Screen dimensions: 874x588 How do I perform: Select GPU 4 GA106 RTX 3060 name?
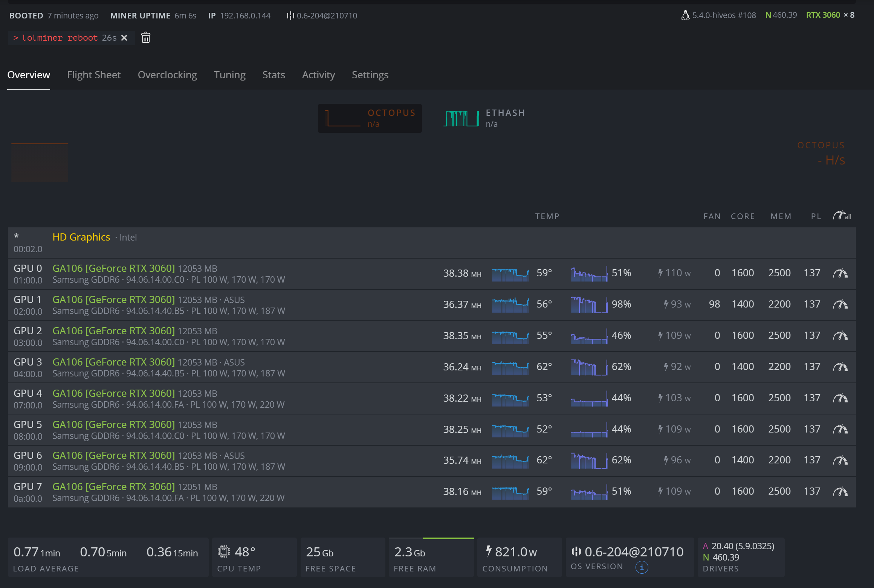pyautogui.click(x=113, y=393)
